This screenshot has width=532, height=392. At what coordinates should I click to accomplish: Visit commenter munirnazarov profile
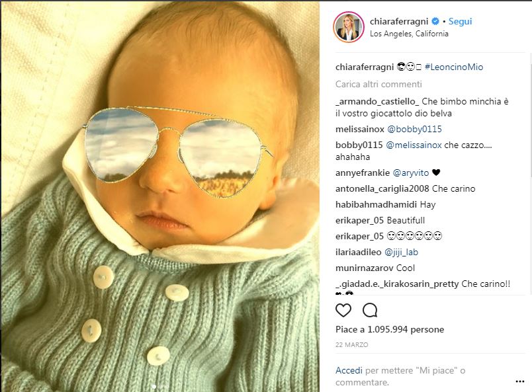tap(364, 268)
